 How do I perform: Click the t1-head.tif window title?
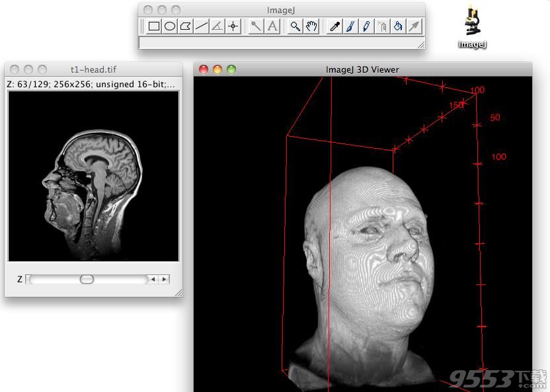coord(93,69)
